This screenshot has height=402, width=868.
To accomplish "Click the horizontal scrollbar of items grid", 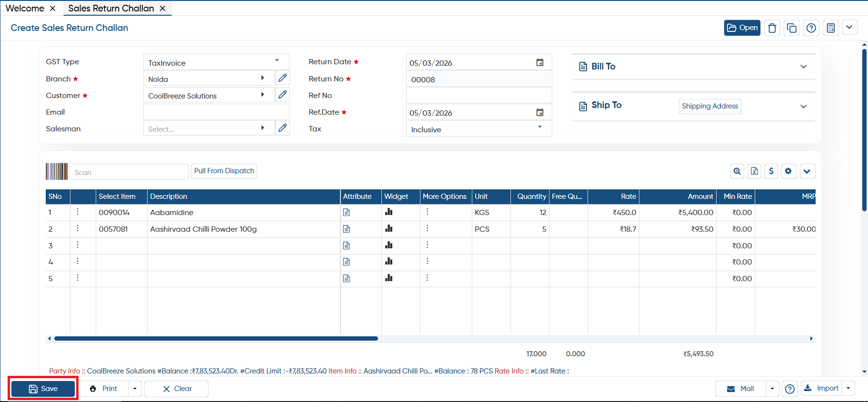I will click(x=216, y=339).
